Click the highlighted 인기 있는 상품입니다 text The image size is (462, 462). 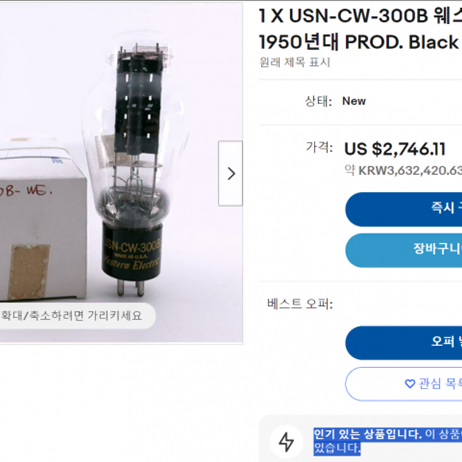(x=368, y=434)
